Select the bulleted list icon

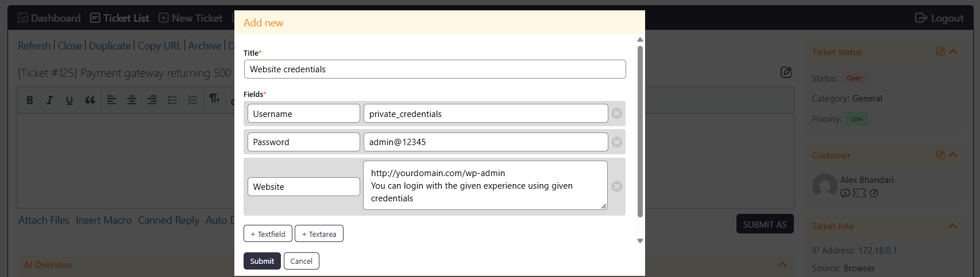click(172, 100)
